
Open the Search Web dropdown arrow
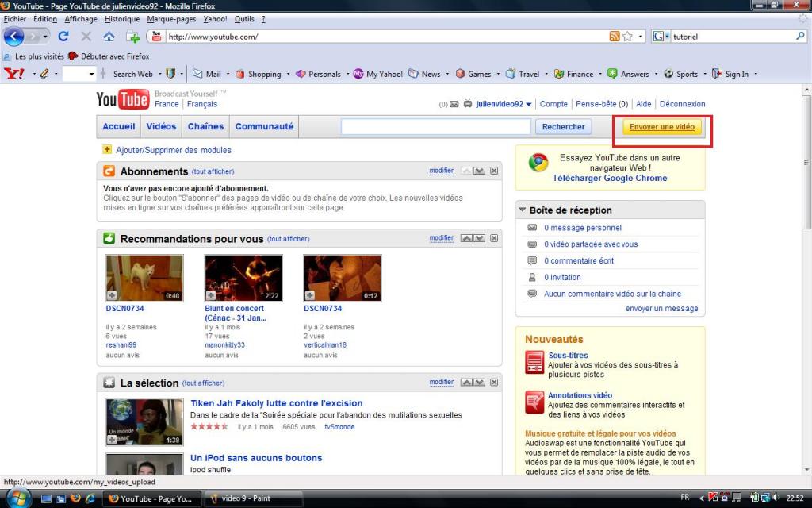point(160,74)
